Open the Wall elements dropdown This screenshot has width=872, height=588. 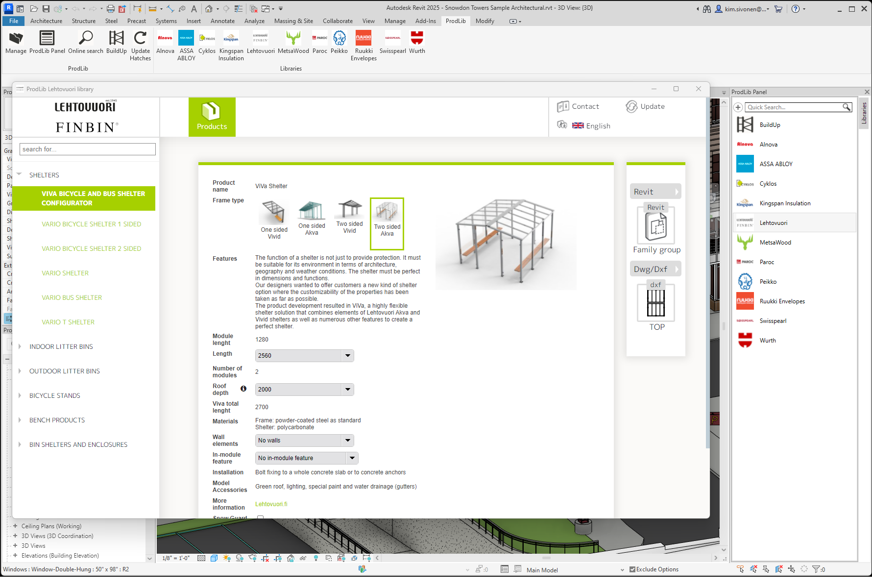(x=304, y=441)
